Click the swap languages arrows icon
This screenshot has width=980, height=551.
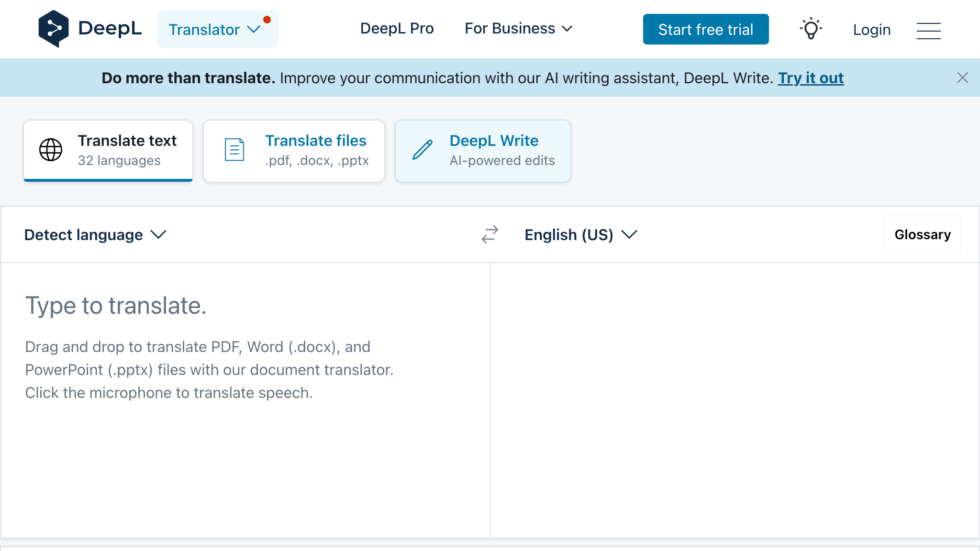pyautogui.click(x=489, y=235)
